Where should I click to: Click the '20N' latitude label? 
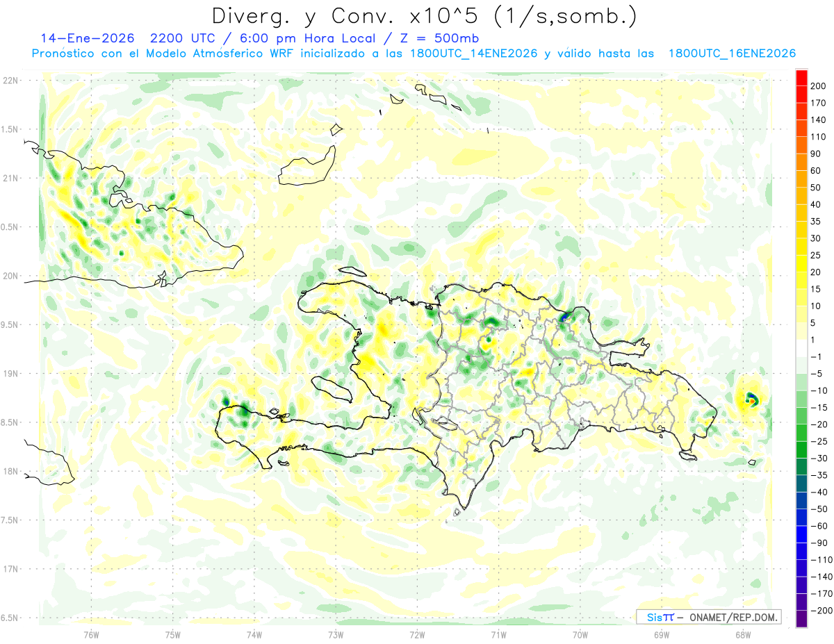(10, 276)
